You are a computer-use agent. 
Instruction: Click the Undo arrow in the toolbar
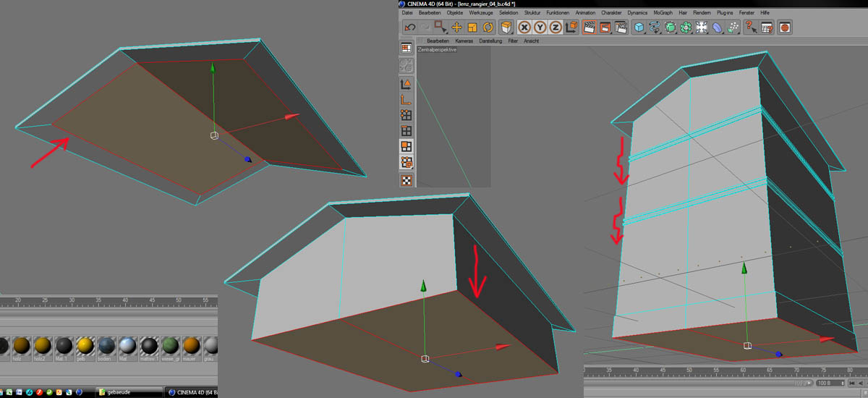(409, 27)
